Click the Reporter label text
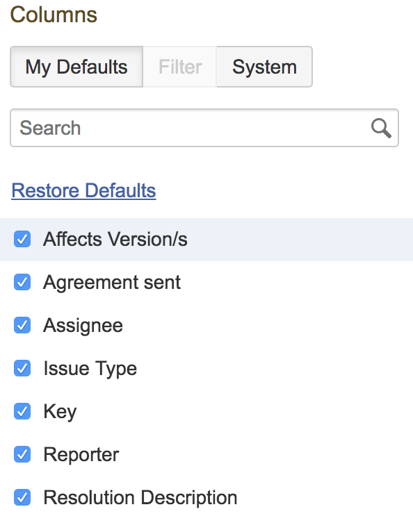 (81, 455)
